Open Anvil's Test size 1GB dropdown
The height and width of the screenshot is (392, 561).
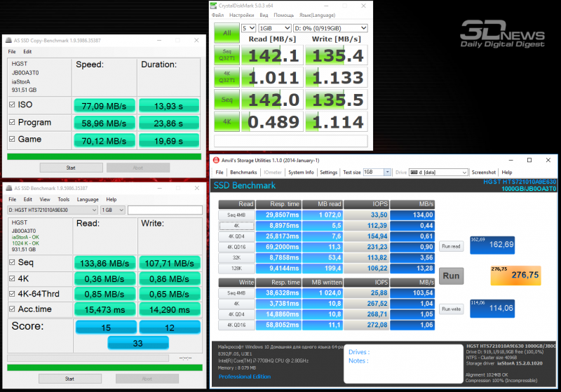377,172
